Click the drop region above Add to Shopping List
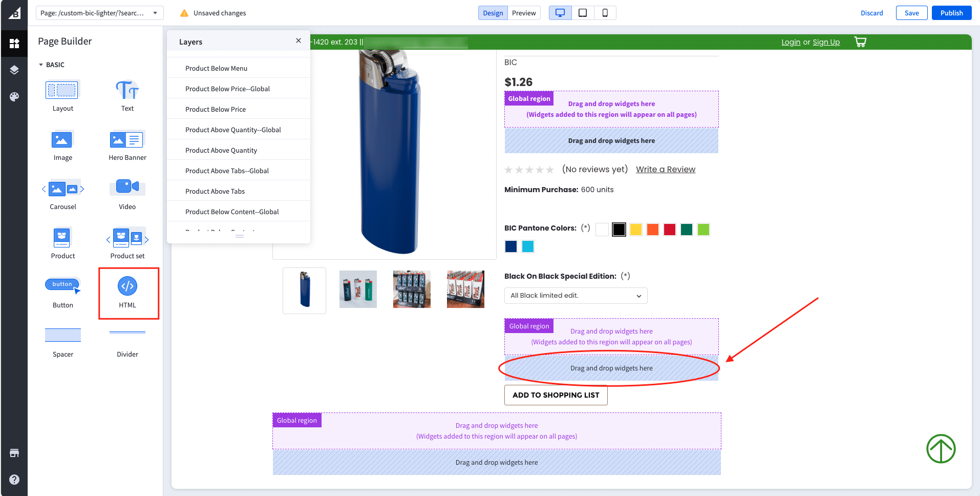The image size is (980, 496). [611, 368]
